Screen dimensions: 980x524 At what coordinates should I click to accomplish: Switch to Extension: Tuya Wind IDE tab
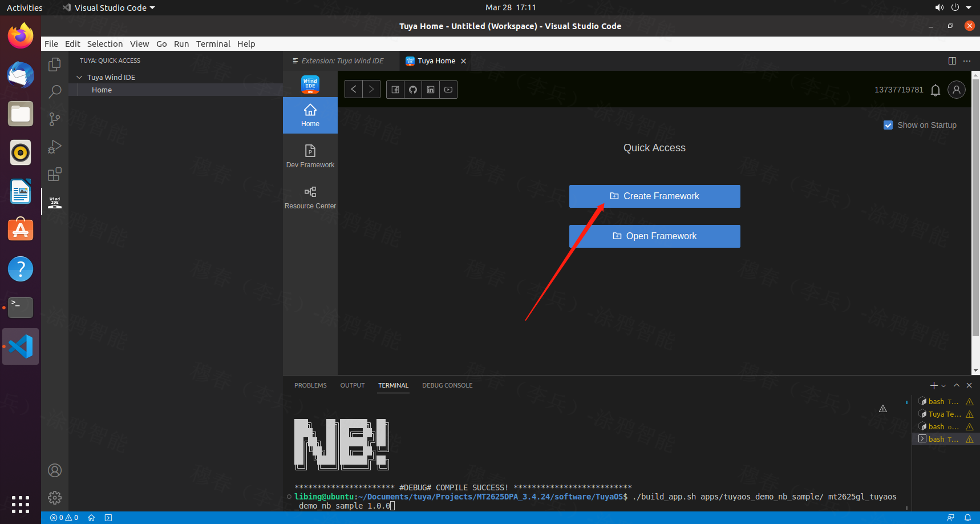tap(340, 61)
